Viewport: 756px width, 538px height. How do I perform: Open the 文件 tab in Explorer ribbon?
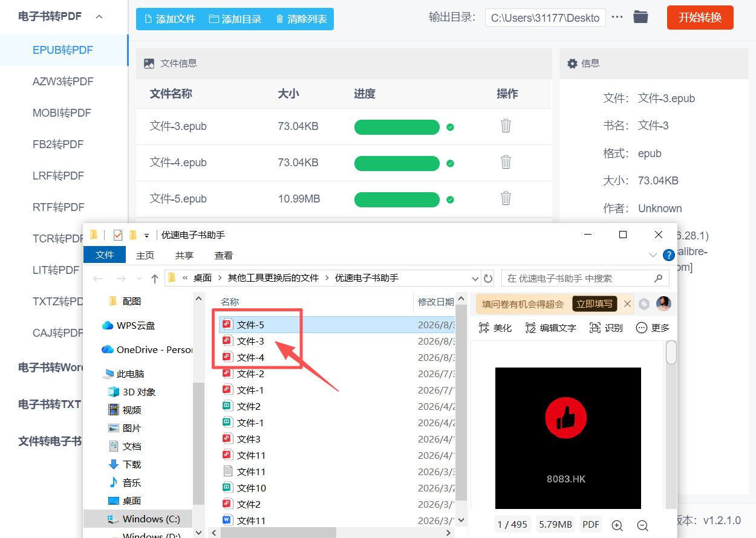coord(105,255)
